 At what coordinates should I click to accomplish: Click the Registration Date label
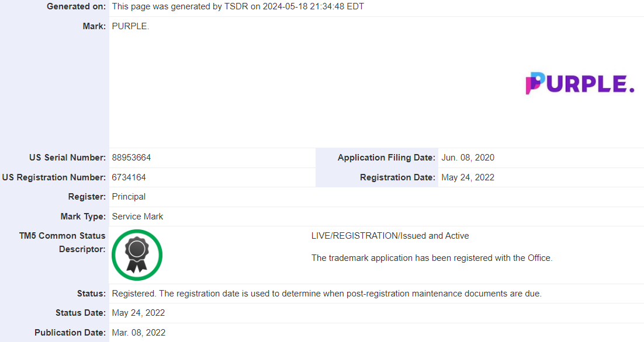(397, 177)
